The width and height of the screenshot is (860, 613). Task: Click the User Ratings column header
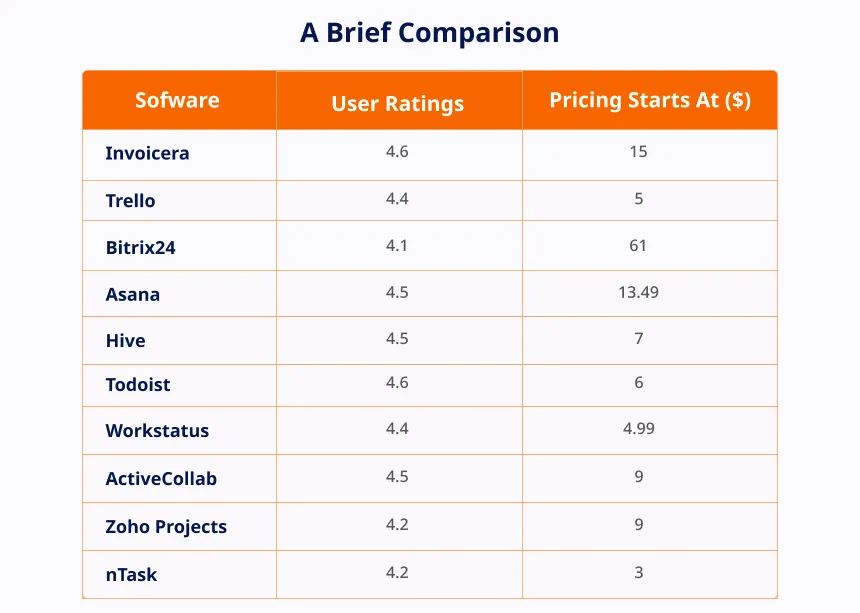pyautogui.click(x=398, y=104)
